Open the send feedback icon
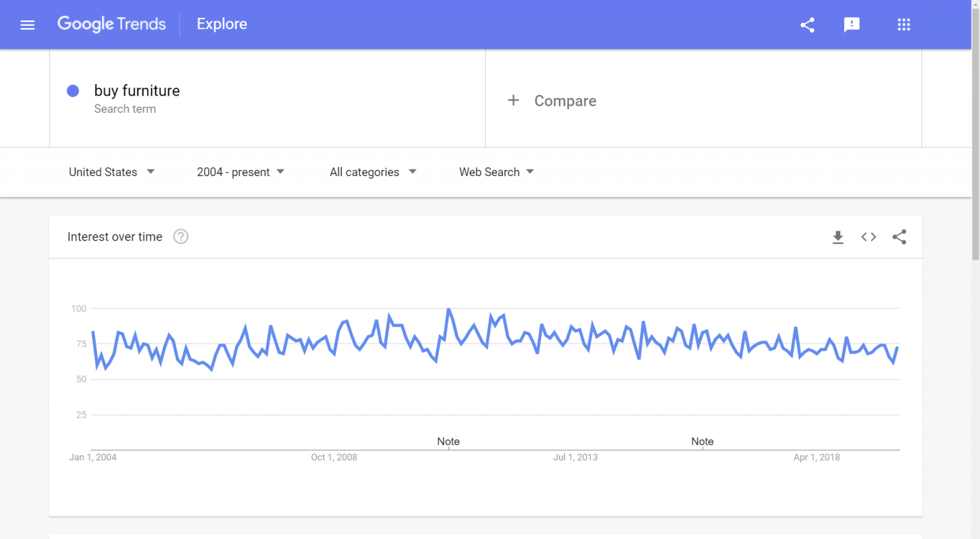 click(851, 25)
